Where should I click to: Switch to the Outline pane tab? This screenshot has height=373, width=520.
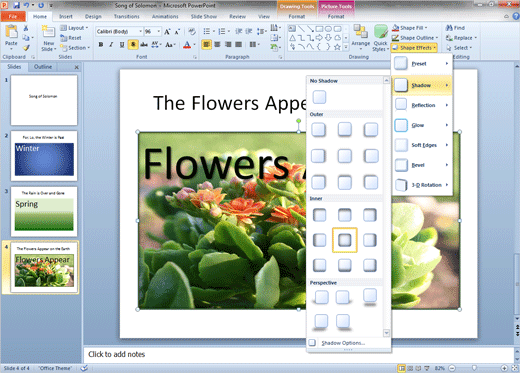43,67
